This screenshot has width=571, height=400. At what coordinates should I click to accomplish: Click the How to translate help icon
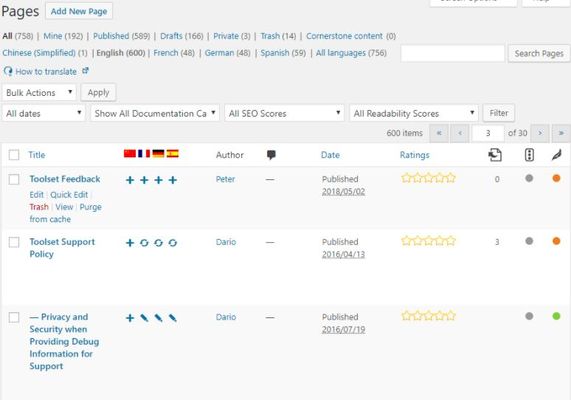(x=8, y=71)
